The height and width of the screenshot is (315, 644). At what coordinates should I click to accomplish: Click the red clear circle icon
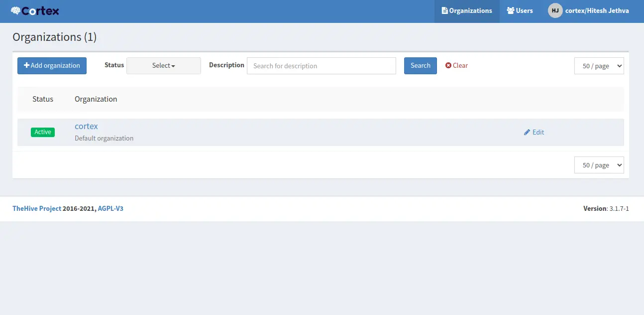click(448, 65)
